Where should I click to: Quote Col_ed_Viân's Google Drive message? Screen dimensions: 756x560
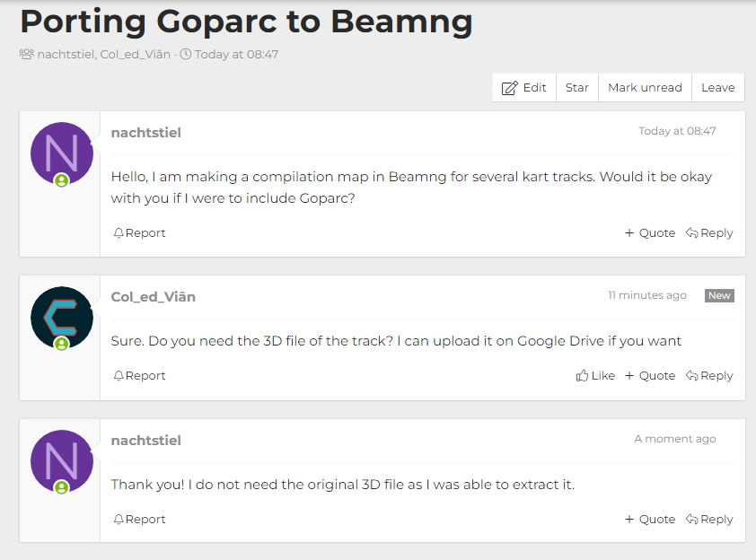pyautogui.click(x=650, y=376)
